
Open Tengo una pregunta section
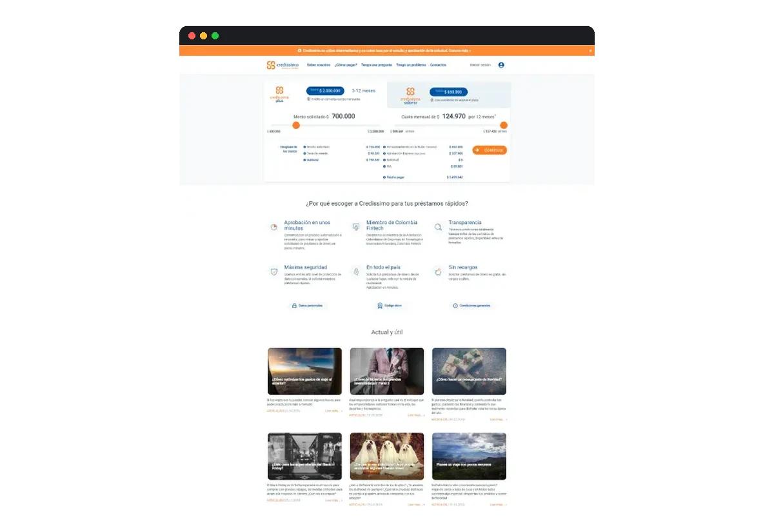pyautogui.click(x=377, y=65)
